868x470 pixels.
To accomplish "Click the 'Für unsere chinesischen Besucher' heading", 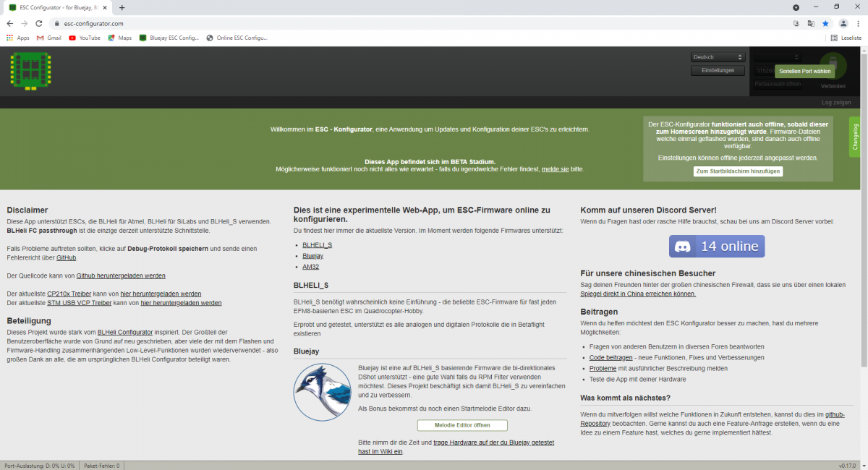I will click(x=648, y=273).
